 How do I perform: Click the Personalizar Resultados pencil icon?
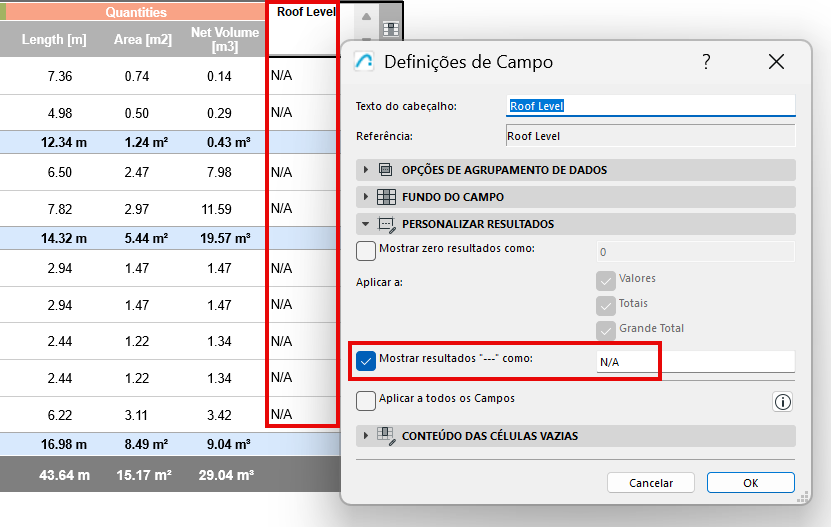click(386, 224)
